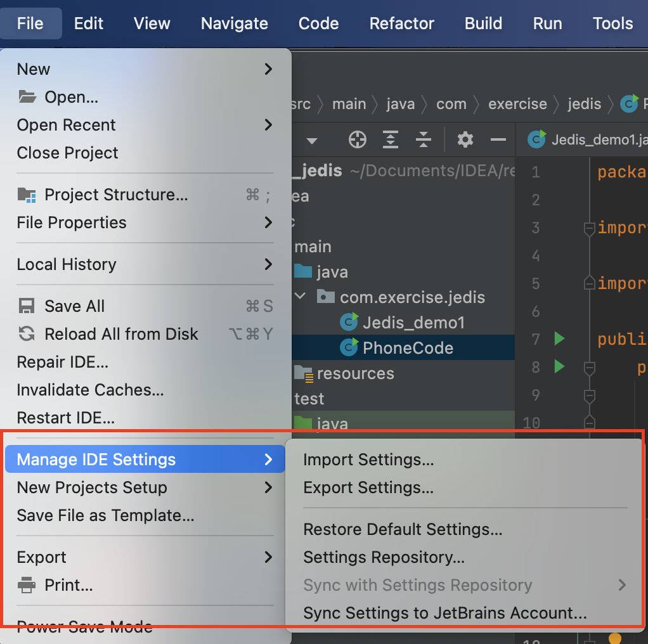Click the main breadcrumb in navigation bar
648x644 pixels.
pyautogui.click(x=349, y=104)
